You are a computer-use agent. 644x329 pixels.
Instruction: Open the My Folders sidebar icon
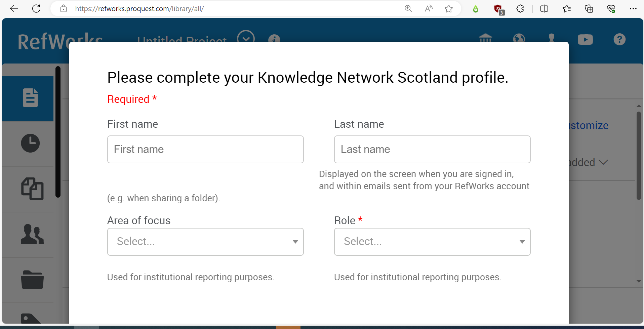32,280
